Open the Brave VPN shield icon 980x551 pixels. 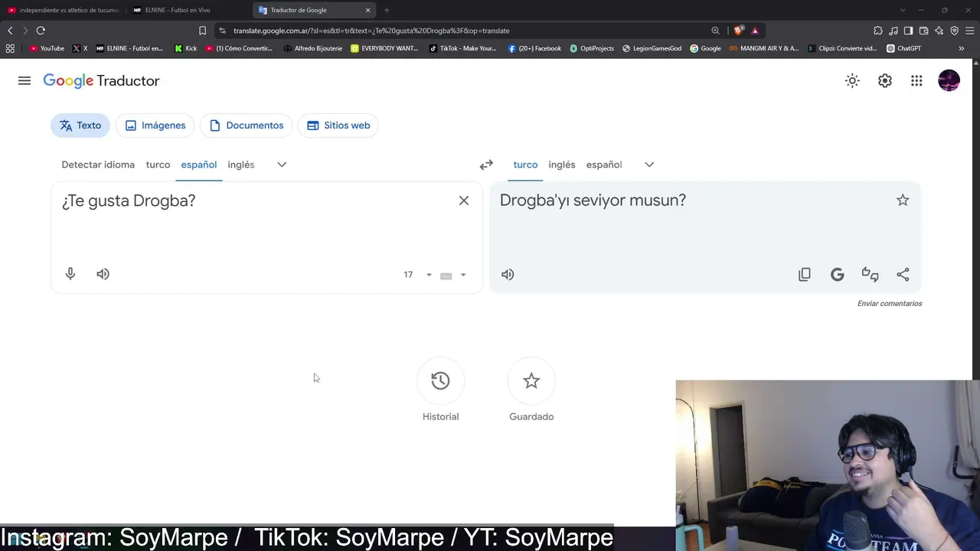(954, 31)
